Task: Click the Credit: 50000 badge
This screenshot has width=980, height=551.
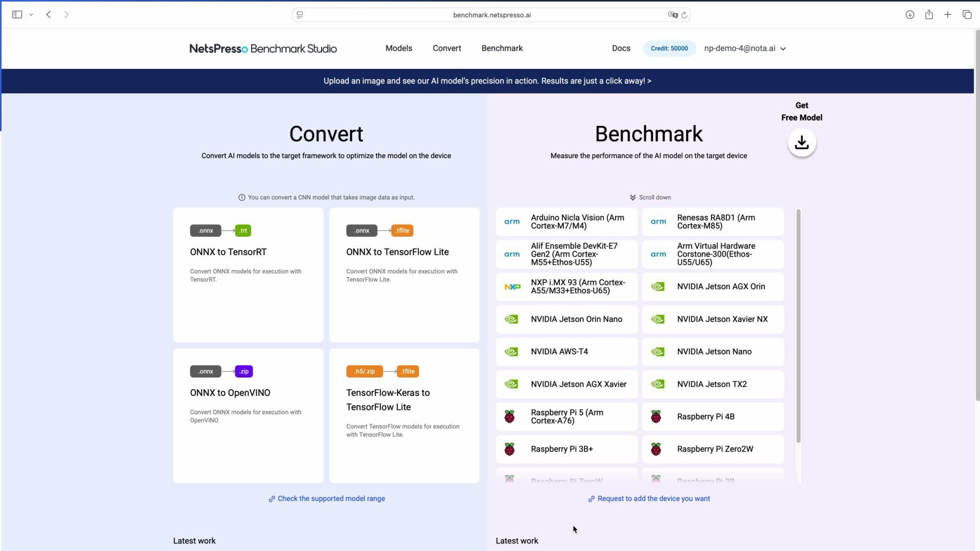Action: [x=669, y=48]
